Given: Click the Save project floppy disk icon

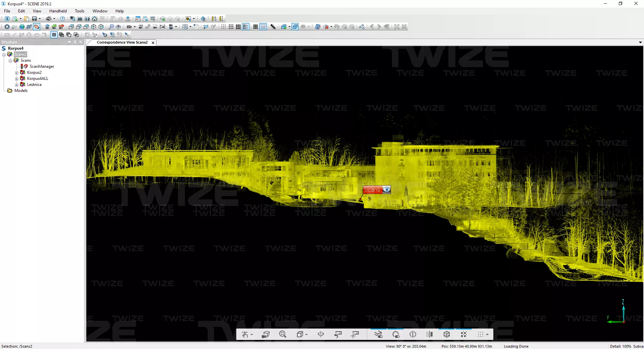Looking at the screenshot, I should (34, 19).
